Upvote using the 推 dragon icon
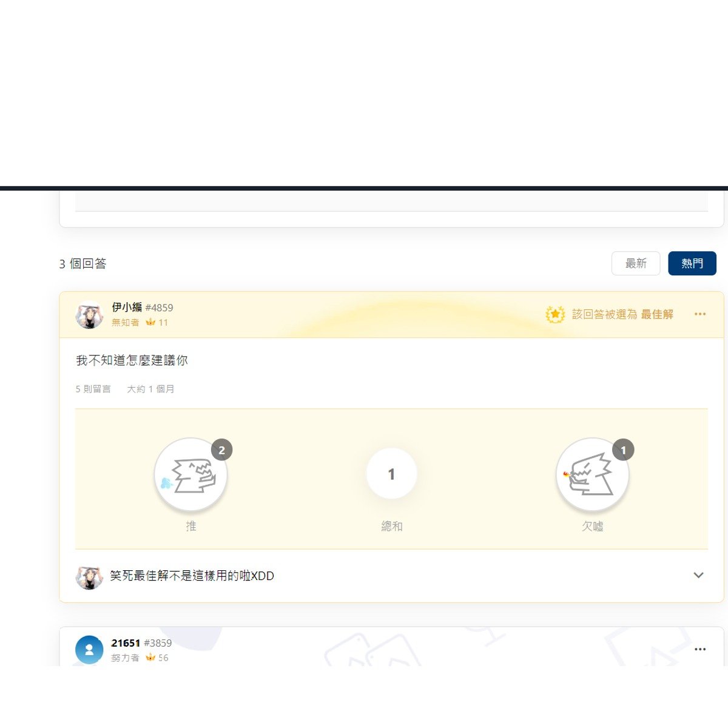Image resolution: width=728 pixels, height=728 pixels. [190, 474]
